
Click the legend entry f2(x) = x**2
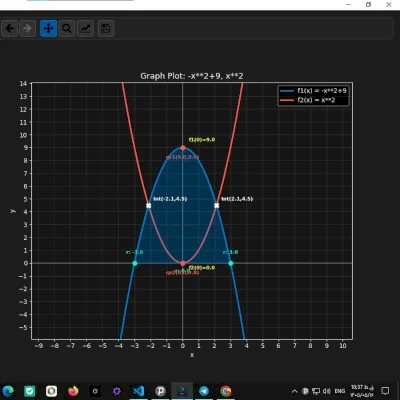(x=316, y=100)
